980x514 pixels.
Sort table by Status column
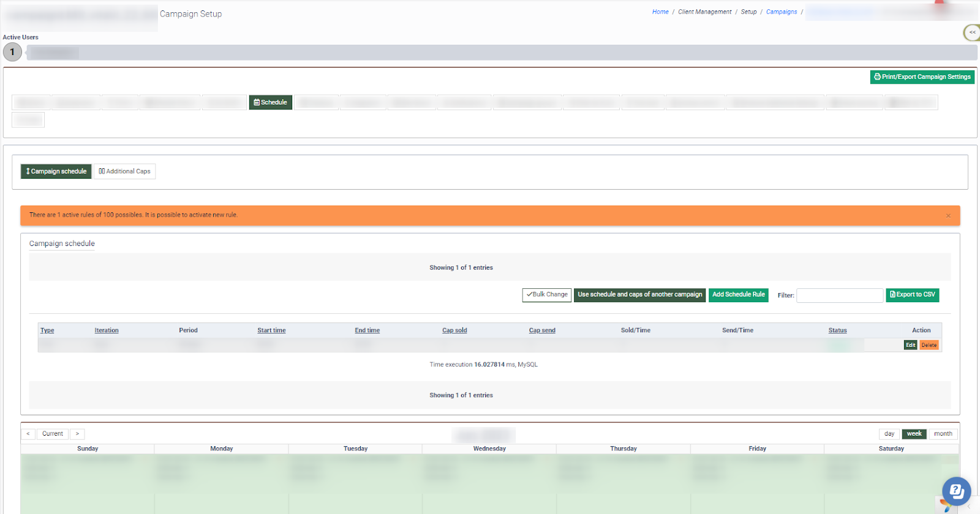837,330
